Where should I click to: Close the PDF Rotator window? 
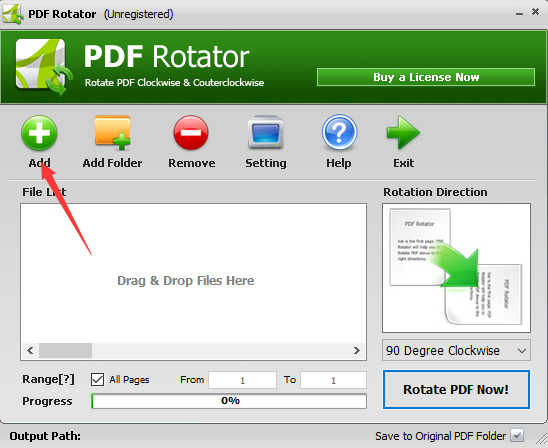pos(535,12)
